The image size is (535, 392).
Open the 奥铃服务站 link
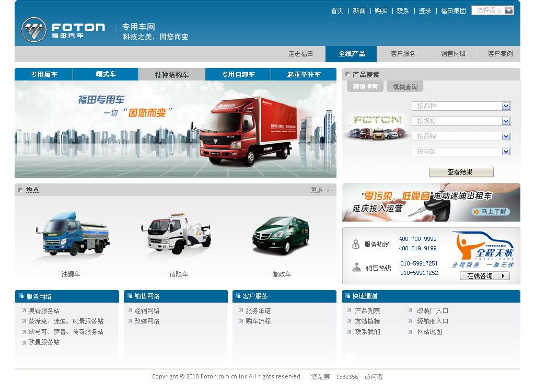pyautogui.click(x=44, y=311)
